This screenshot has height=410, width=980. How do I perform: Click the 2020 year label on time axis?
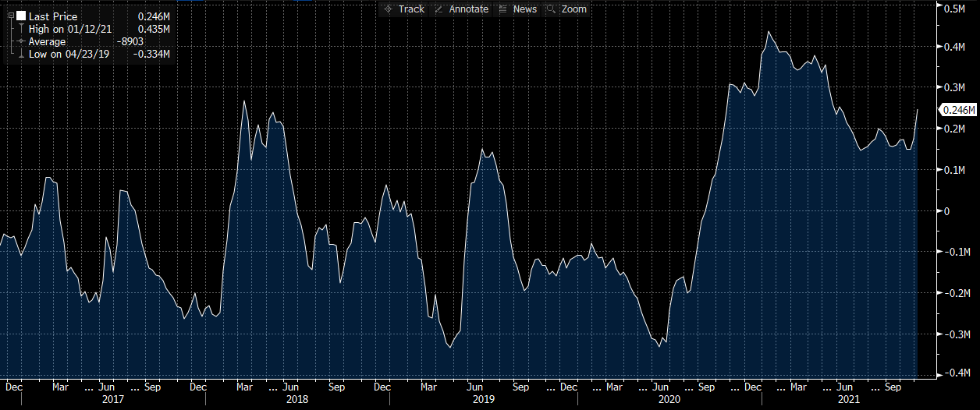(x=670, y=399)
